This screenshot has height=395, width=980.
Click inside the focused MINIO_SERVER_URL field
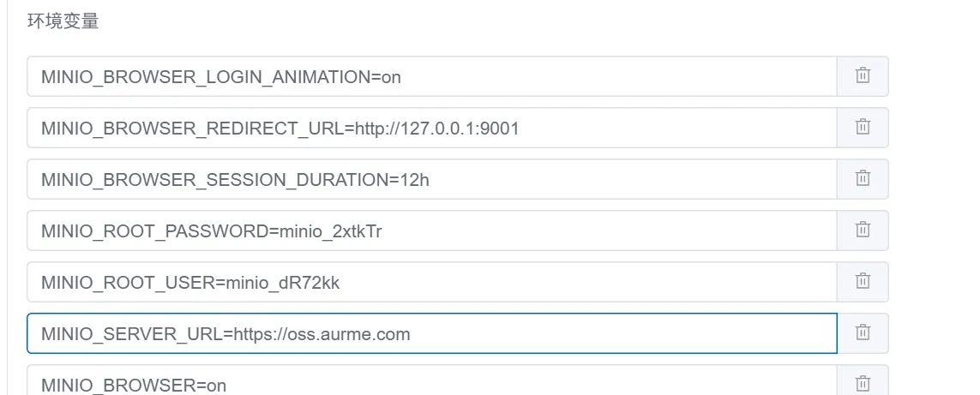[x=432, y=333]
